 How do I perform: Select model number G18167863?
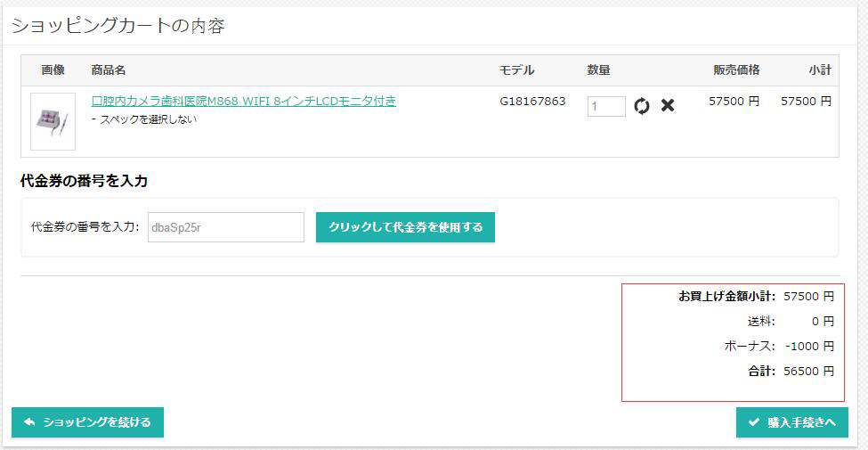point(532,102)
